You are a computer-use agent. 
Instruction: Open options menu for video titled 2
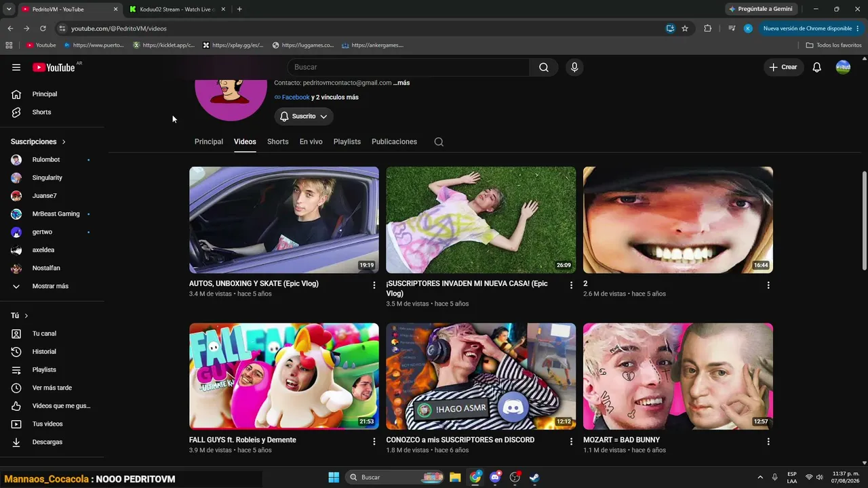[768, 285]
